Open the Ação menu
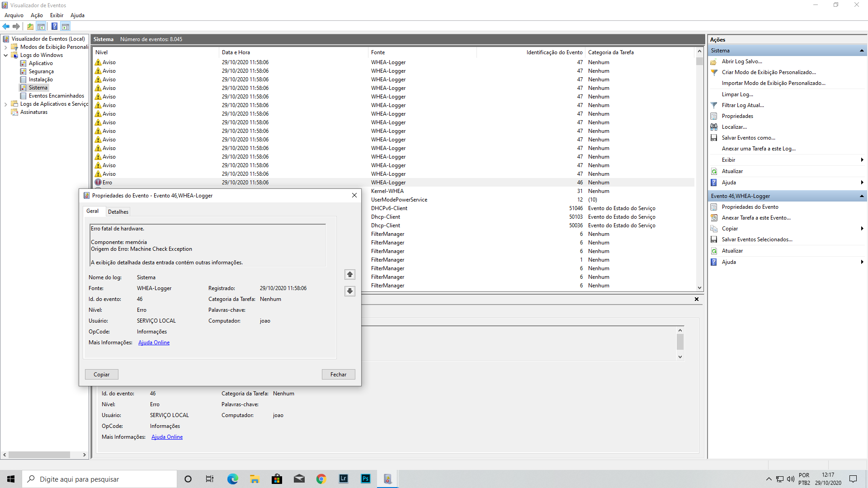Viewport: 868px width, 488px height. click(x=37, y=15)
